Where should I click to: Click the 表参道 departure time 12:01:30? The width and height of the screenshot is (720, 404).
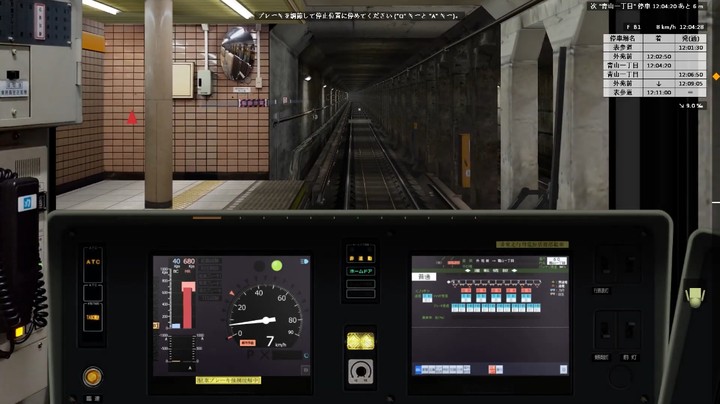691,48
